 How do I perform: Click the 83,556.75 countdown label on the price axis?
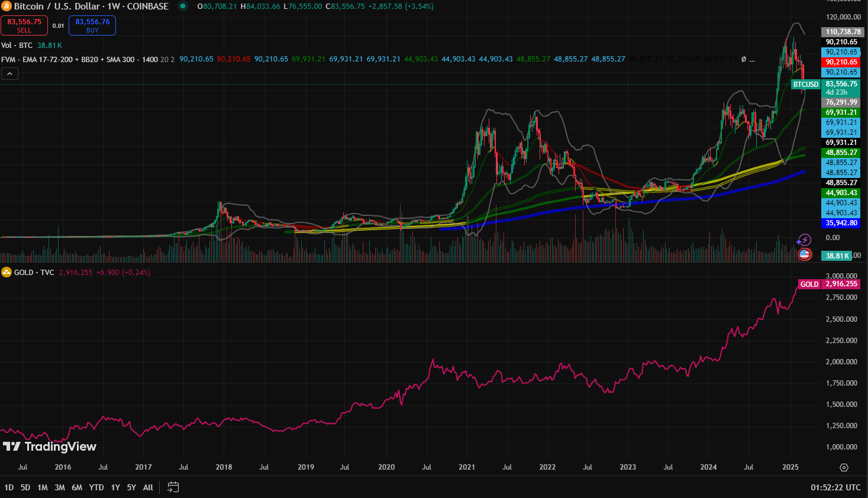841,88
